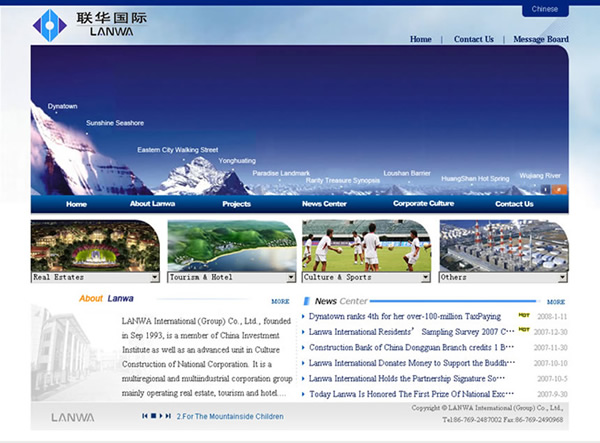The image size is (600, 443).
Task: Open Dynatown ranks 4th TaxPaying news
Action: (x=405, y=316)
